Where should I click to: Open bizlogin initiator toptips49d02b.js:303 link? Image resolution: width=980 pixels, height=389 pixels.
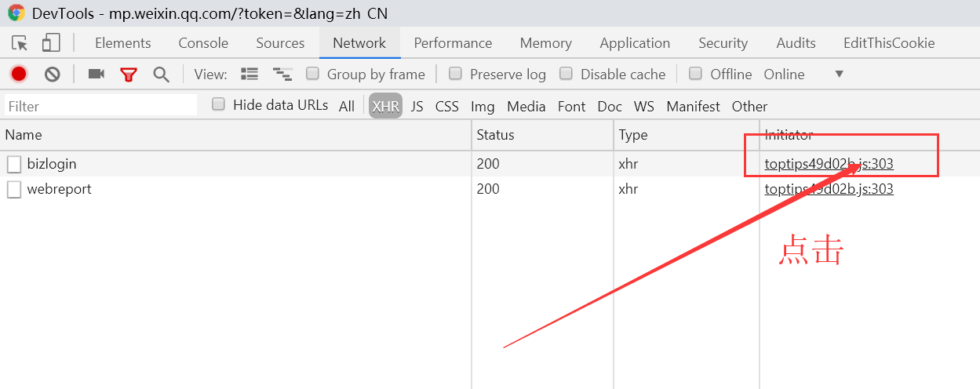pos(829,164)
